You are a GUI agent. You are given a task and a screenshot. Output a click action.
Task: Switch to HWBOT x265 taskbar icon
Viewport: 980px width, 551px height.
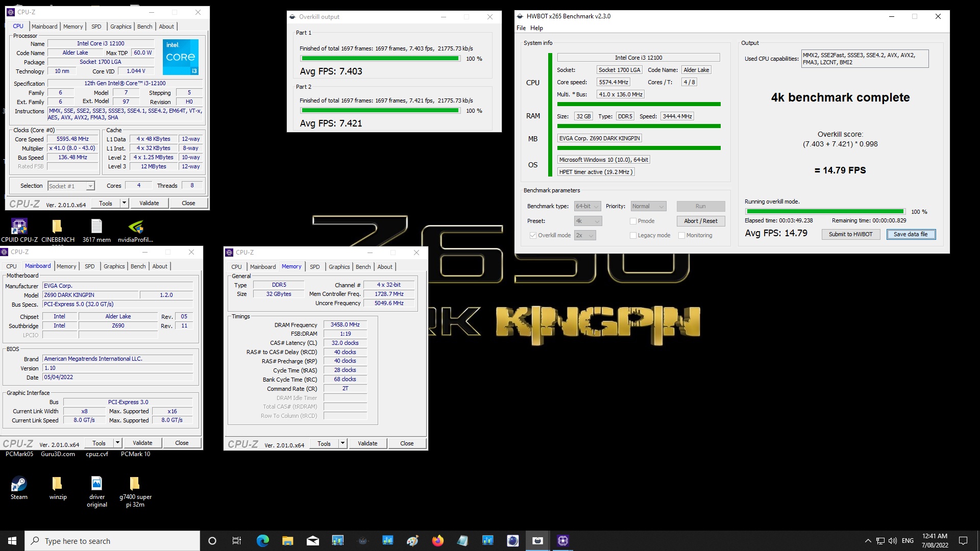click(537, 541)
